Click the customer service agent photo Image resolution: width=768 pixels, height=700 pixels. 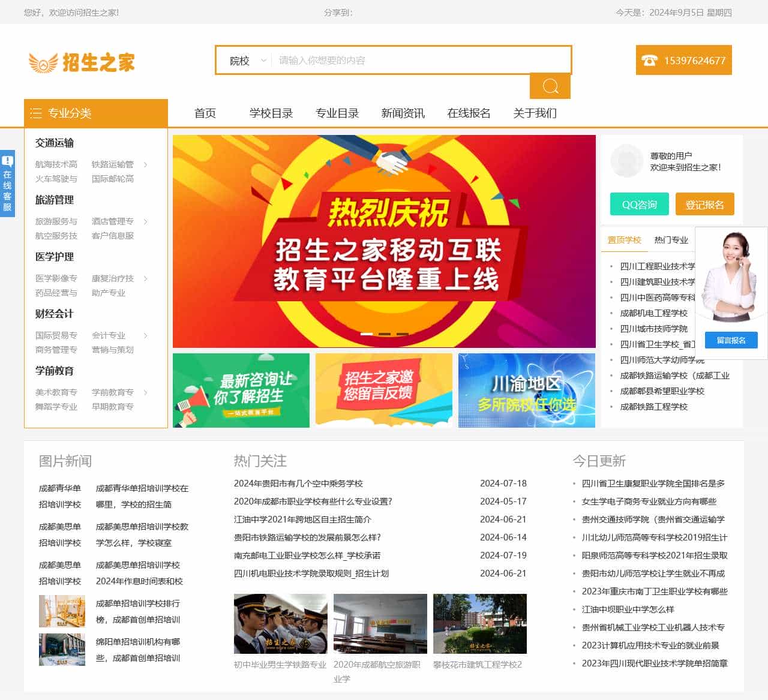coord(730,278)
